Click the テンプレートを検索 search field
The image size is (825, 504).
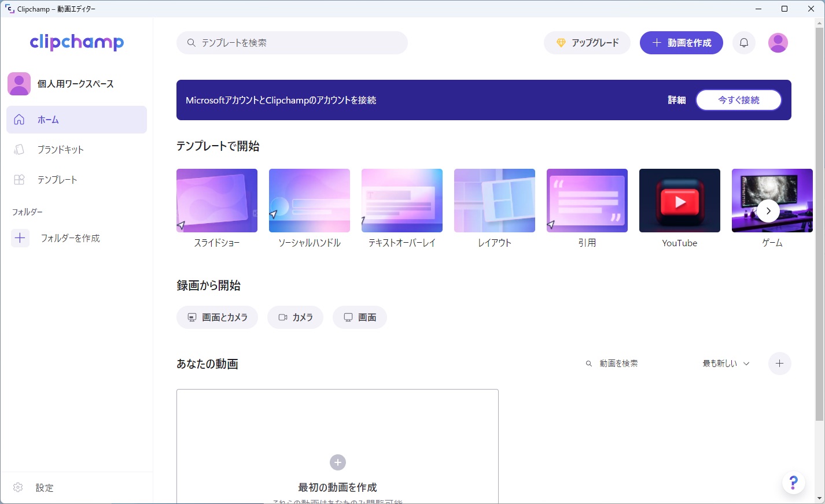292,43
